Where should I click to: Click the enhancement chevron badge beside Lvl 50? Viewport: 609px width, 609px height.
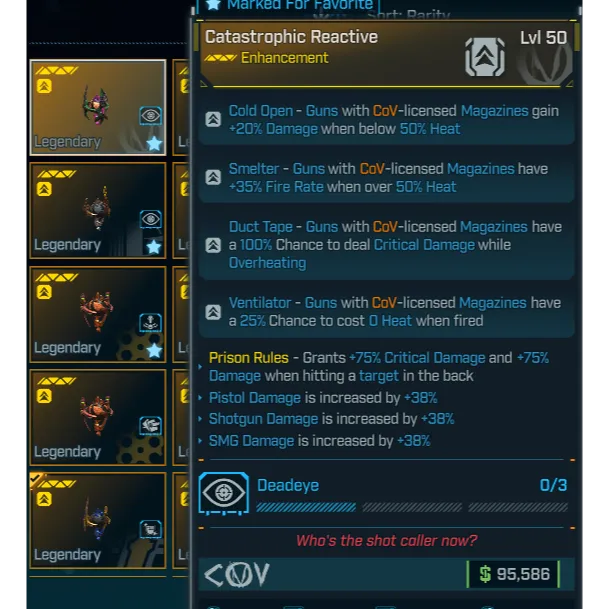[485, 57]
